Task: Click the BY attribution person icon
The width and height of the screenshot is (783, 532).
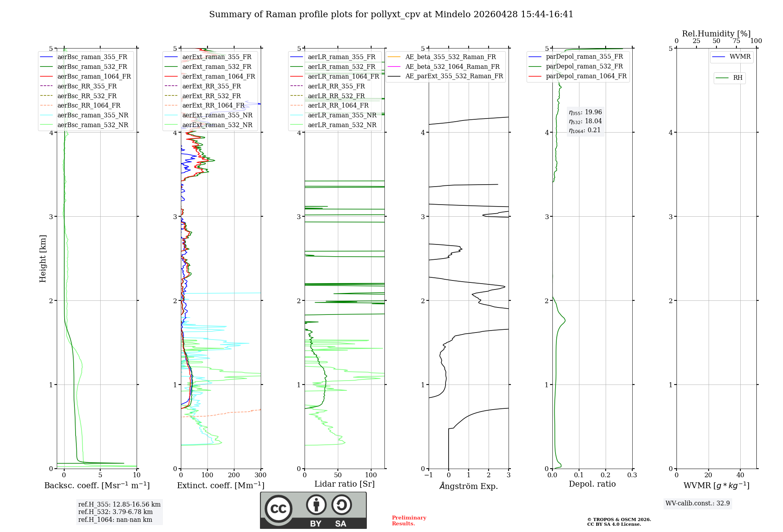Action: [316, 505]
